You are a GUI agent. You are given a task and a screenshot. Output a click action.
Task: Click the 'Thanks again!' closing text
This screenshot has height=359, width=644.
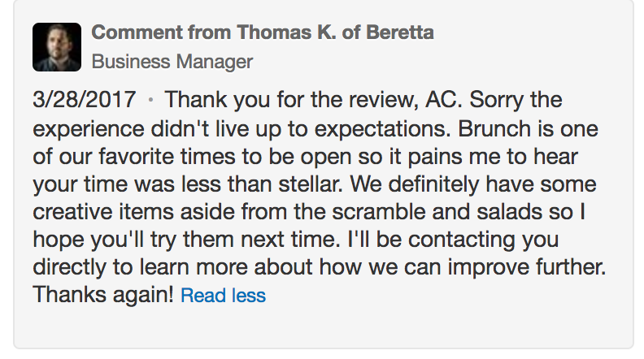103,295
